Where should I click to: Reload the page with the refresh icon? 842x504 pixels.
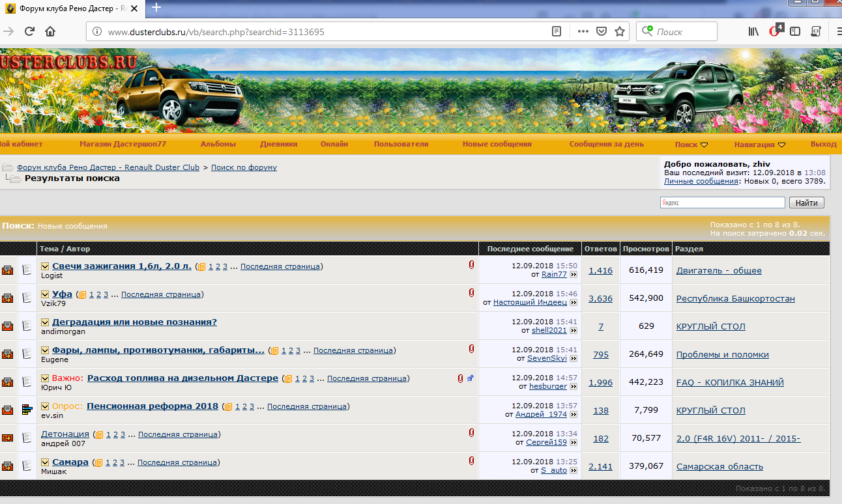(x=29, y=31)
